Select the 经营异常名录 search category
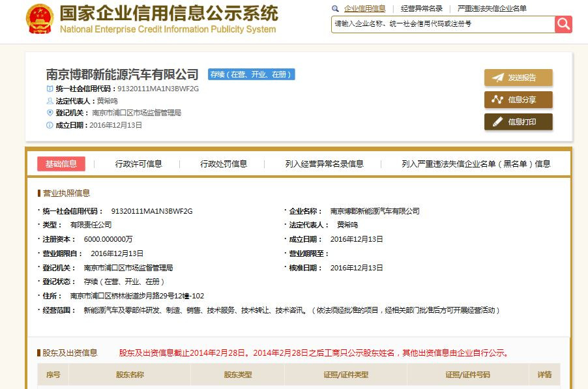This screenshot has width=588, height=389. 422,8
